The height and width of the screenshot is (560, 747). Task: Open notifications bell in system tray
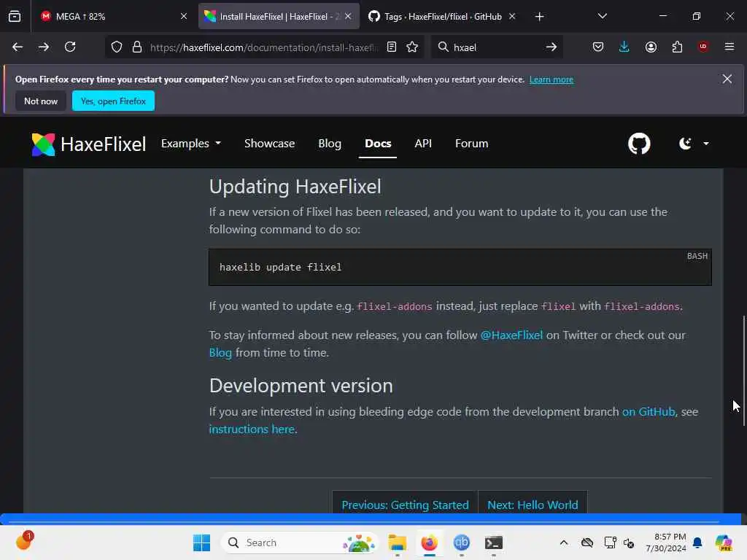[x=697, y=542]
